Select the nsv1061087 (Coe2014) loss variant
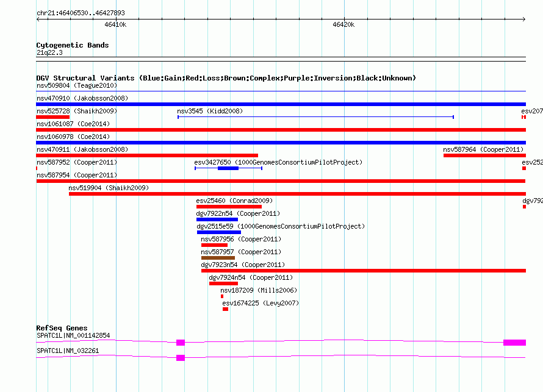Viewport: 543px width, 392px height. click(x=281, y=130)
